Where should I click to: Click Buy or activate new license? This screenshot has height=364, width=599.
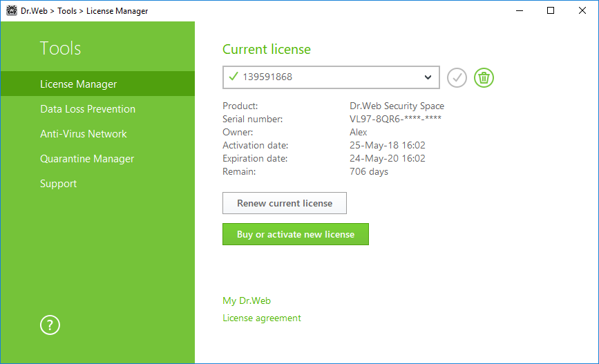pyautogui.click(x=296, y=234)
